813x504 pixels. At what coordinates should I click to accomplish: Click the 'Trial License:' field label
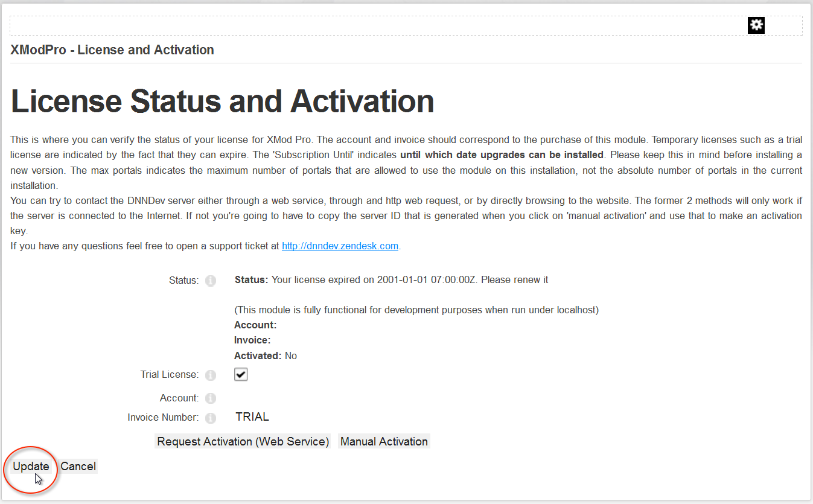[169, 374]
